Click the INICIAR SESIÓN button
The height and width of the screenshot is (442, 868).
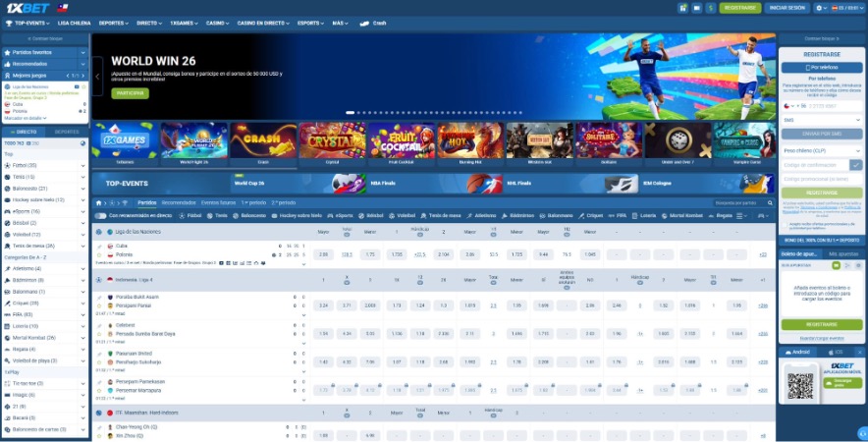point(787,8)
